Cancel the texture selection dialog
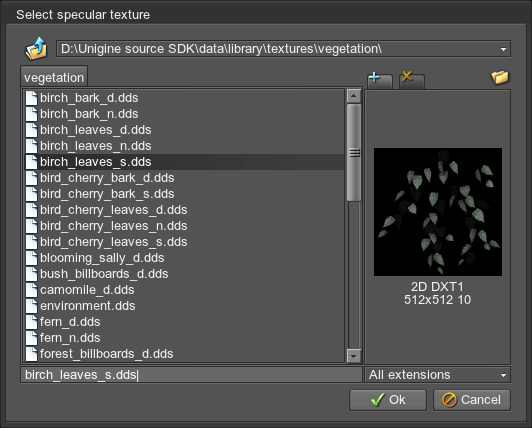This screenshot has height=428, width=532. point(472,400)
